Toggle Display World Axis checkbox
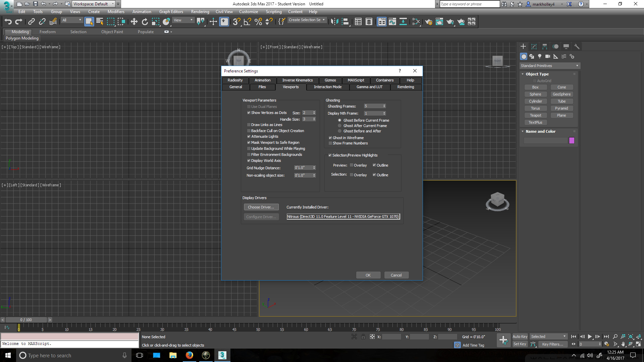This screenshot has width=644, height=362. (x=249, y=161)
